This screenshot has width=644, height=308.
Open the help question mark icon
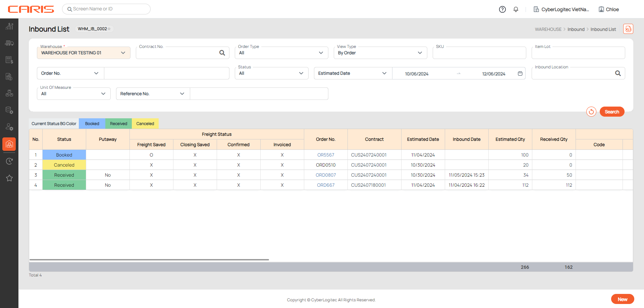[502, 9]
